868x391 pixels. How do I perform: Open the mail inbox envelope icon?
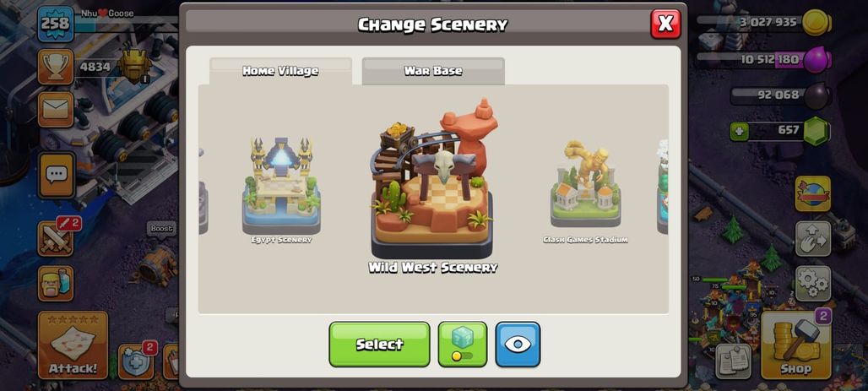click(x=56, y=109)
